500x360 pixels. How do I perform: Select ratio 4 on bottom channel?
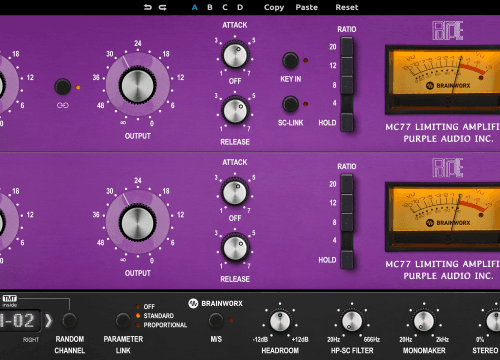pyautogui.click(x=347, y=241)
